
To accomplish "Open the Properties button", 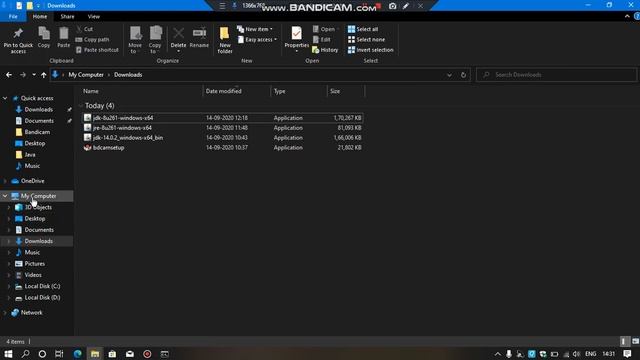I will click(296, 40).
